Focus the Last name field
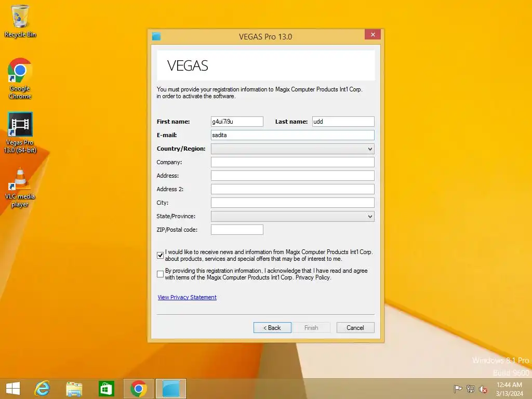 click(343, 122)
